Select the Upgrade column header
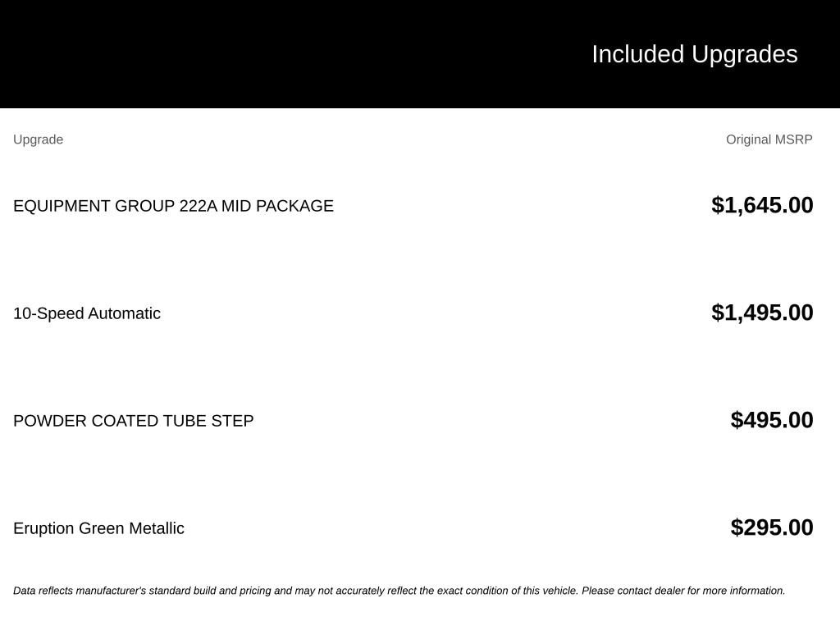Screen dimensions: 840x630 [x=38, y=139]
